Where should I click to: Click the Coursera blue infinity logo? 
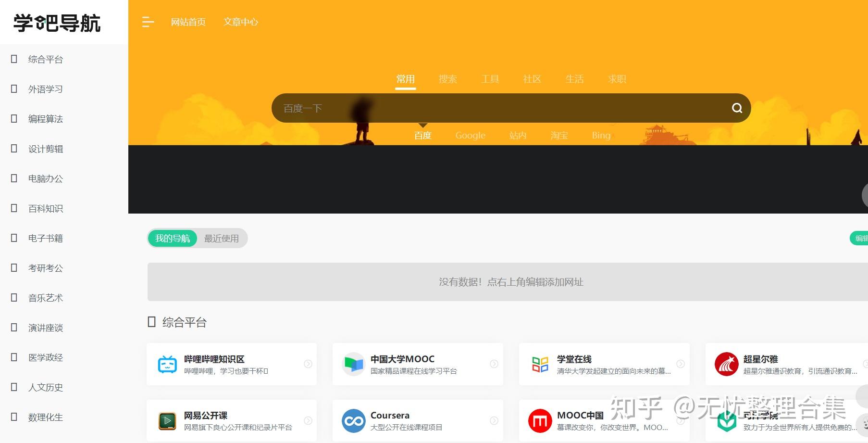coord(354,421)
